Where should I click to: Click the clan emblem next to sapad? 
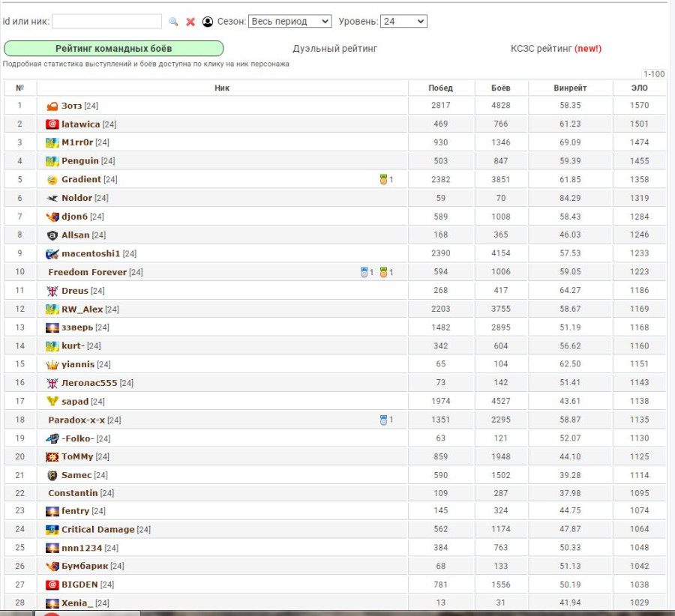pos(52,402)
